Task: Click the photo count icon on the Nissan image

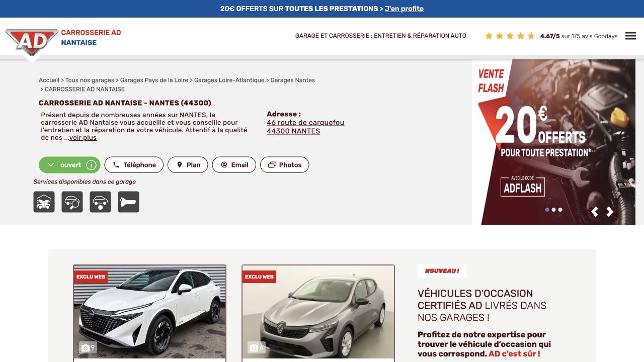Action: click(x=88, y=347)
